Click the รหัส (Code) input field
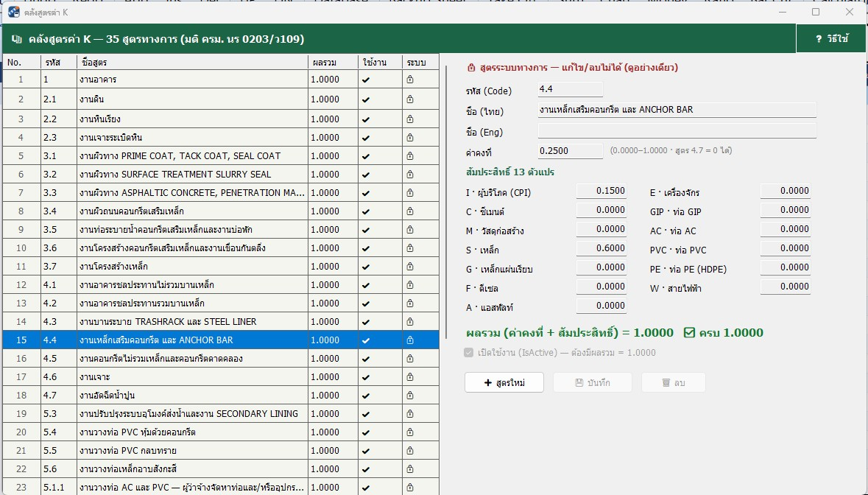Screen dimensions: 868x495 (570, 89)
